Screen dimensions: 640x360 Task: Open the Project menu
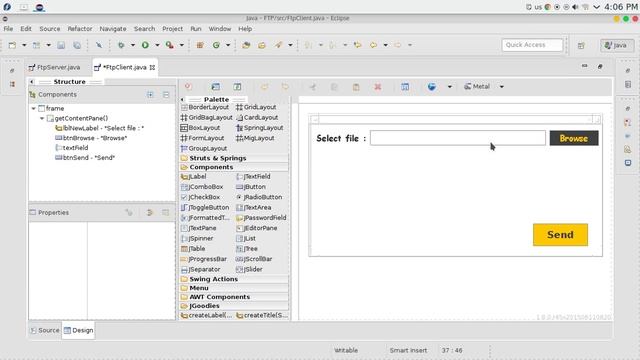[172, 29]
